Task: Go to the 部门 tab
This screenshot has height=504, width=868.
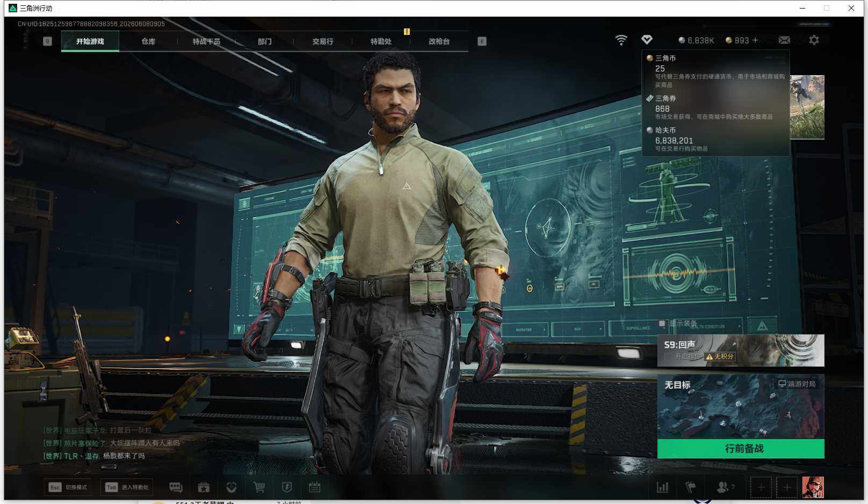Action: [264, 41]
